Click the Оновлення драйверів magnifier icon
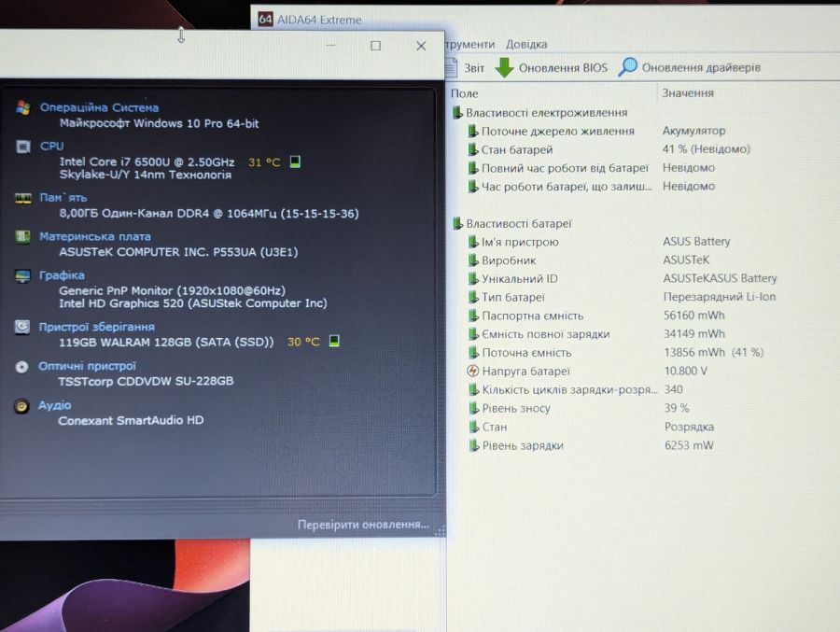The width and height of the screenshot is (840, 632). (628, 67)
